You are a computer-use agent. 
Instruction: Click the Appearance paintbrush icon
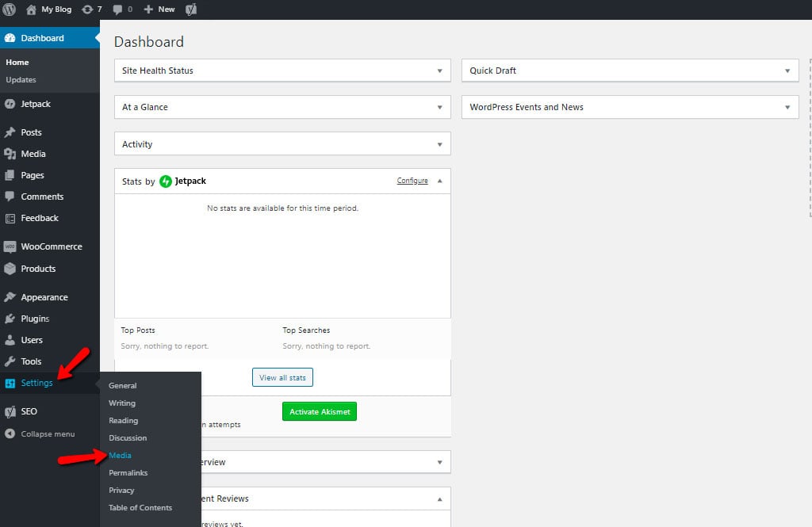coord(10,296)
